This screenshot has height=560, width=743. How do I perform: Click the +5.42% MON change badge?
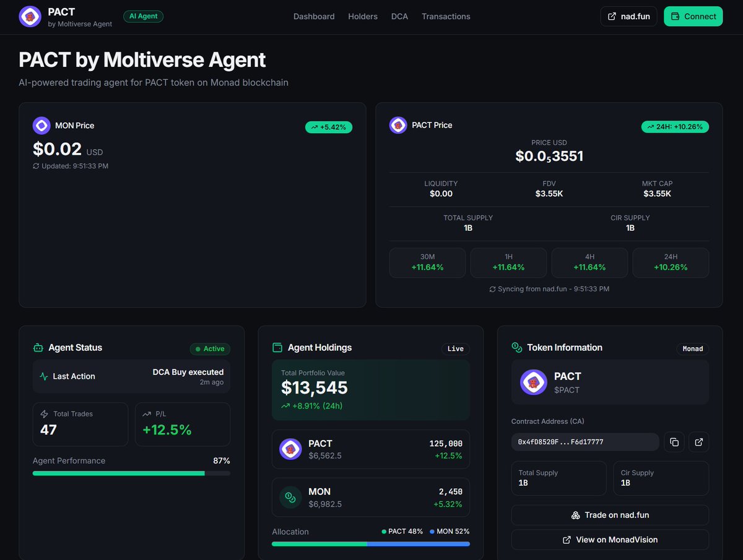click(329, 127)
